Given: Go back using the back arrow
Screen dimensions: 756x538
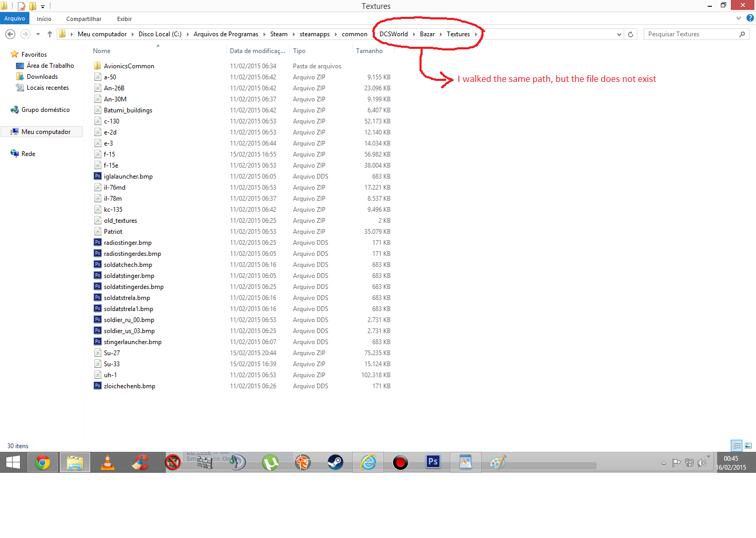Looking at the screenshot, I should pyautogui.click(x=10, y=34).
